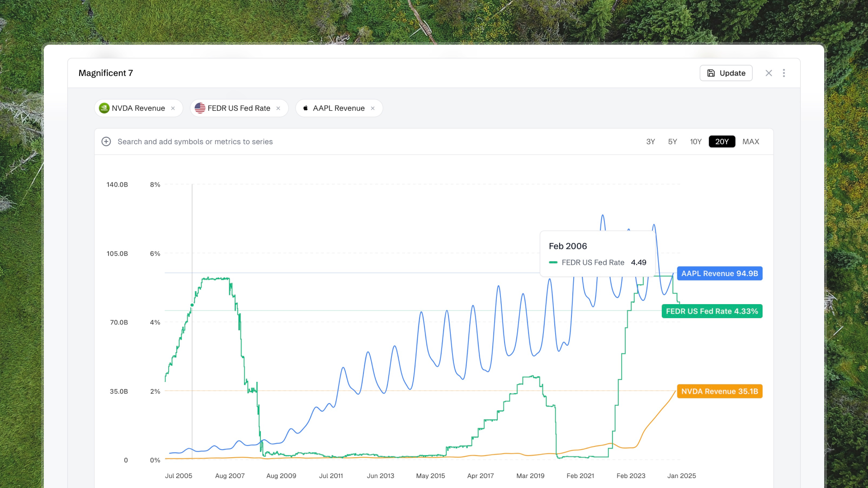868x488 pixels.
Task: Select the 20Y time range
Action: click(722, 142)
